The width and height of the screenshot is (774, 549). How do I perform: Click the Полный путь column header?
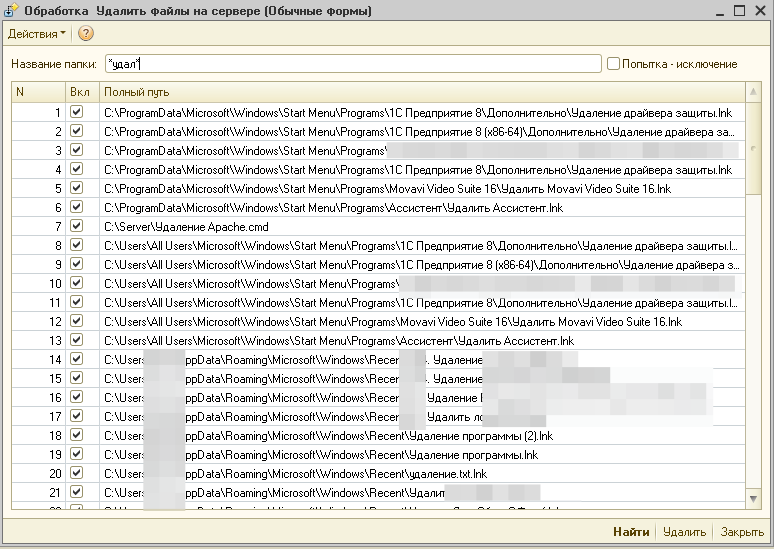tap(423, 92)
